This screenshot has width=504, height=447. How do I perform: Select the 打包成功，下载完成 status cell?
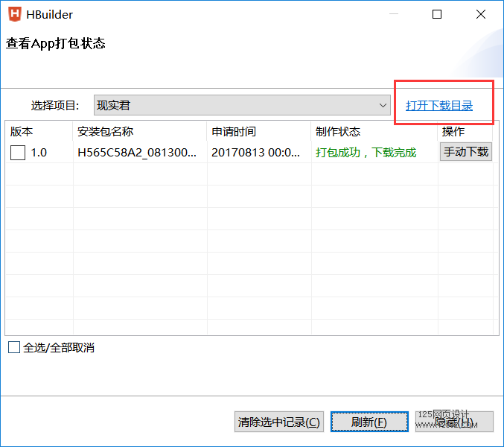[366, 153]
